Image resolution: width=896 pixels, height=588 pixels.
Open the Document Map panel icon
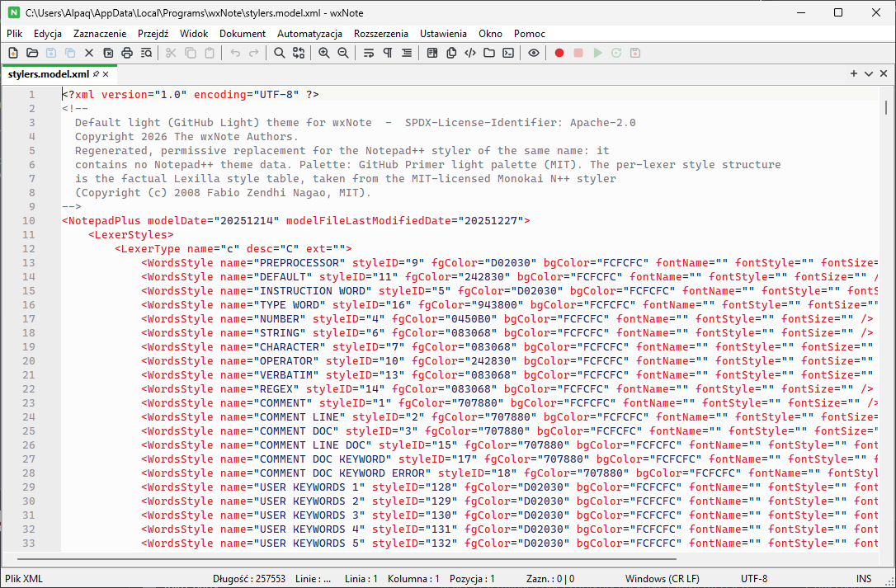pos(432,53)
